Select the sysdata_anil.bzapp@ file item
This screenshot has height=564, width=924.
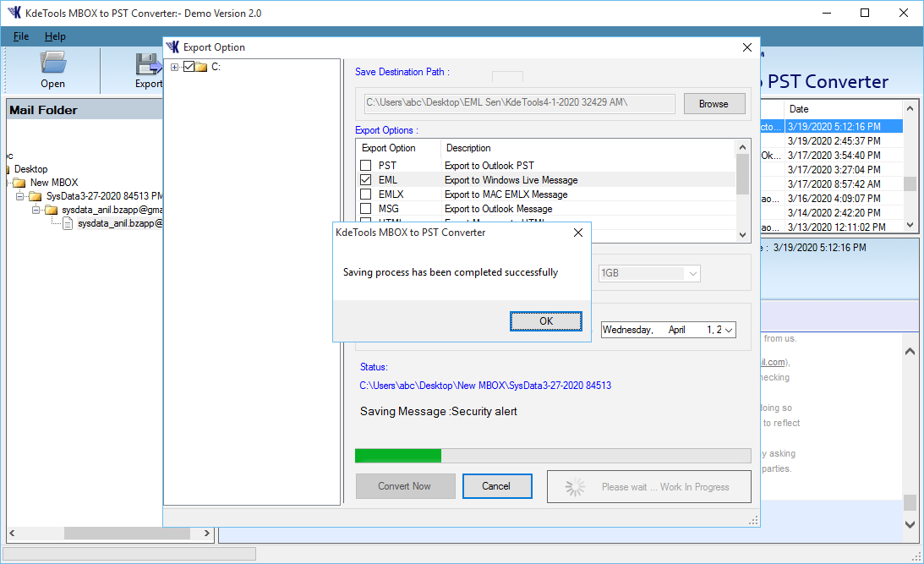point(120,223)
